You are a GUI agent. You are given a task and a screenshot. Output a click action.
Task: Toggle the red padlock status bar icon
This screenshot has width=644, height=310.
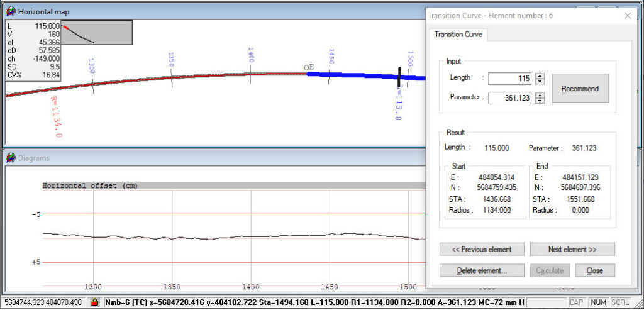click(x=94, y=303)
